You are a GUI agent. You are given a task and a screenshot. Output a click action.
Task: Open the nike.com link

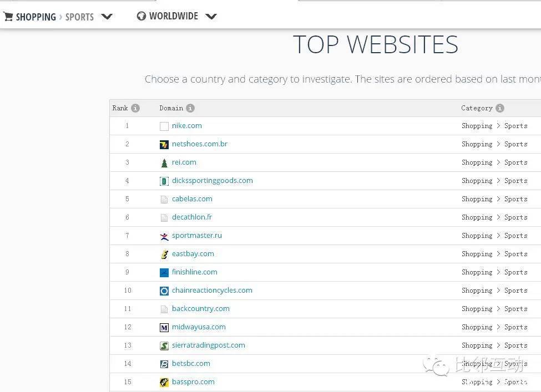point(187,125)
